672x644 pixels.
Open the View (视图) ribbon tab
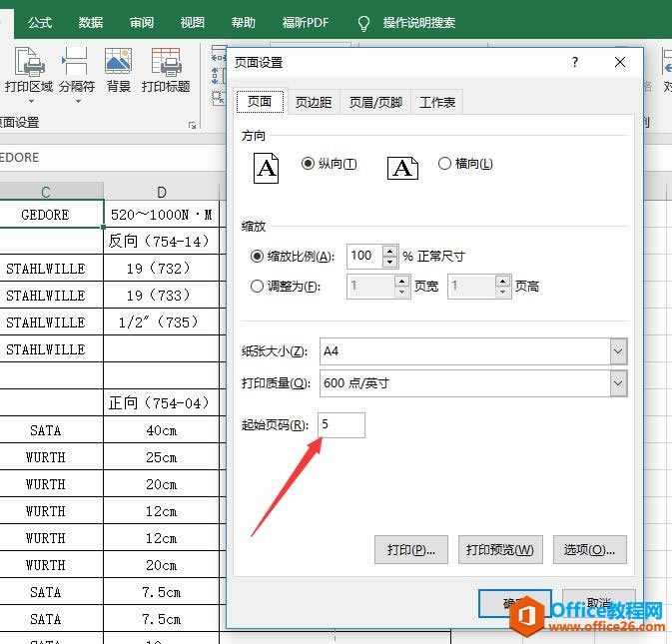[192, 23]
